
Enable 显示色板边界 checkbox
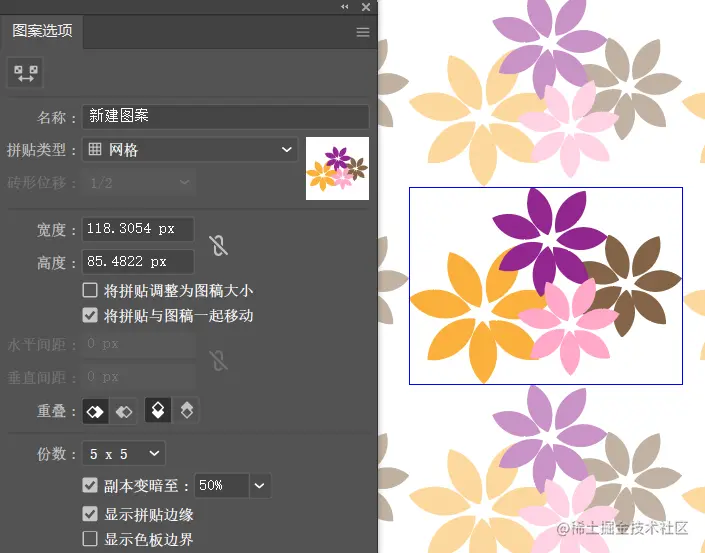[x=90, y=539]
